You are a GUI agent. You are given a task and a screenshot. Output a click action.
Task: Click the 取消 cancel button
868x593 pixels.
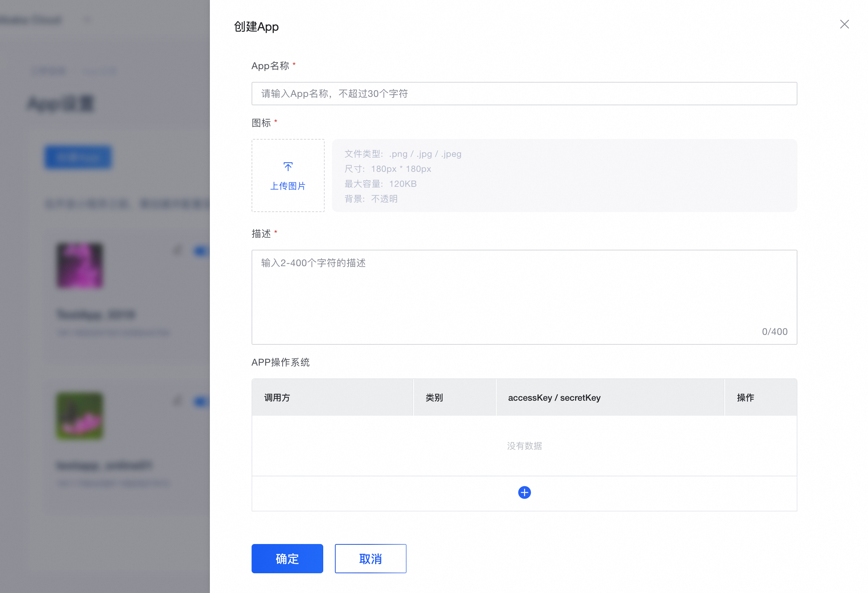coord(370,558)
